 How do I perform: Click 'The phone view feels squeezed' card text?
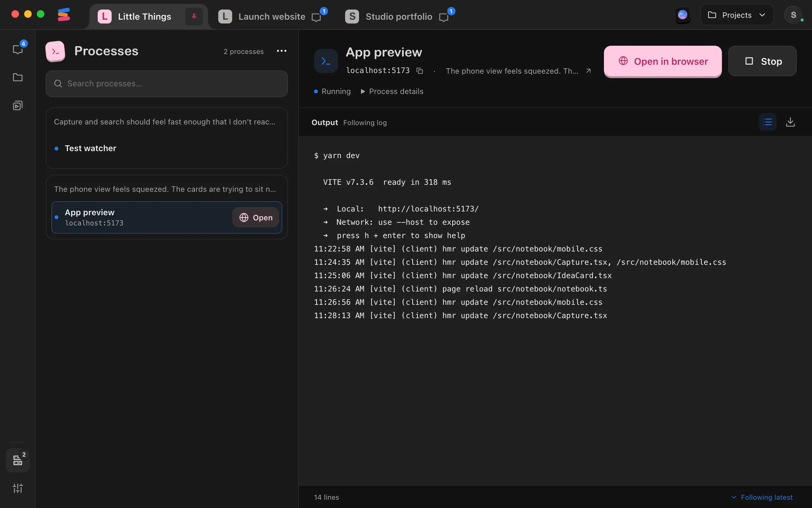pos(165,189)
